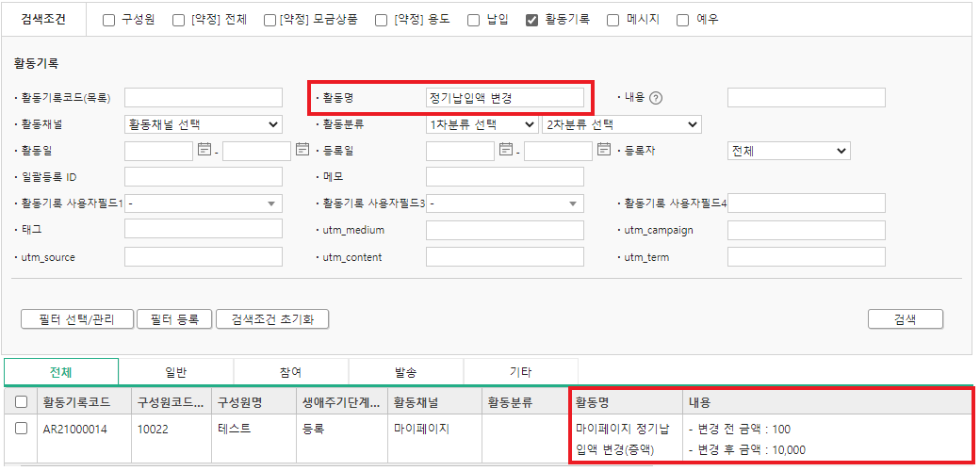Focus the 활동기록코드(목록) input field

(x=204, y=97)
